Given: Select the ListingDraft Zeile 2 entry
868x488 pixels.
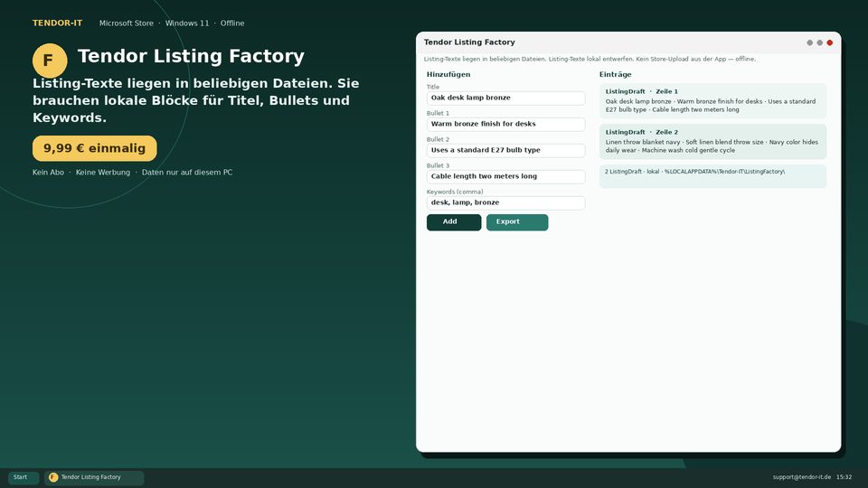Looking at the screenshot, I should pos(712,142).
